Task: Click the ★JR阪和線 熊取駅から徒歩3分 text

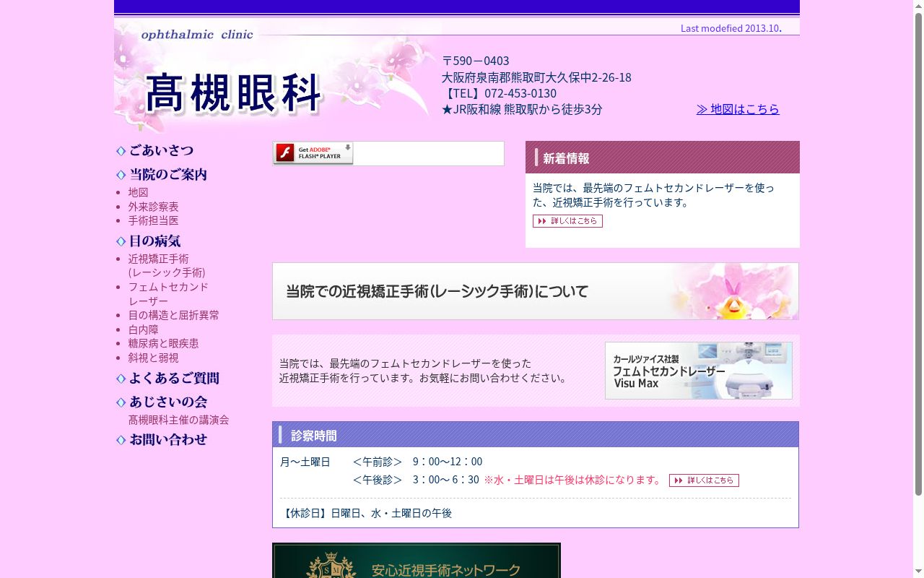Action: [x=522, y=109]
